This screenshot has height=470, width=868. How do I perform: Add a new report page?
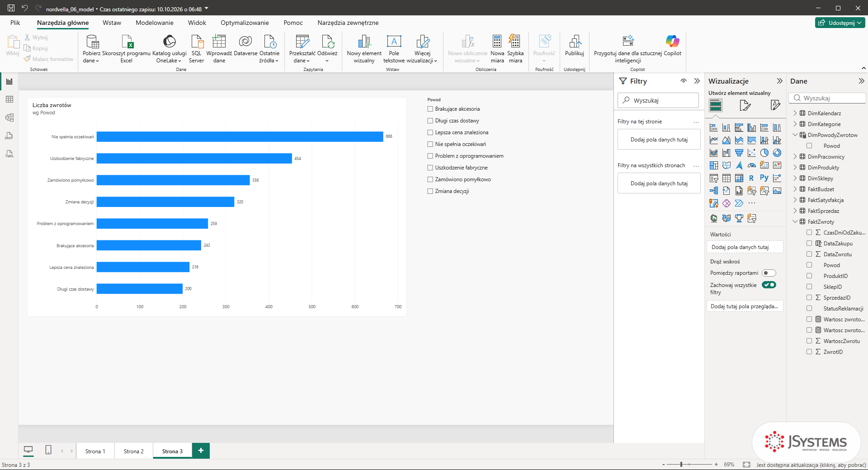[x=201, y=451]
